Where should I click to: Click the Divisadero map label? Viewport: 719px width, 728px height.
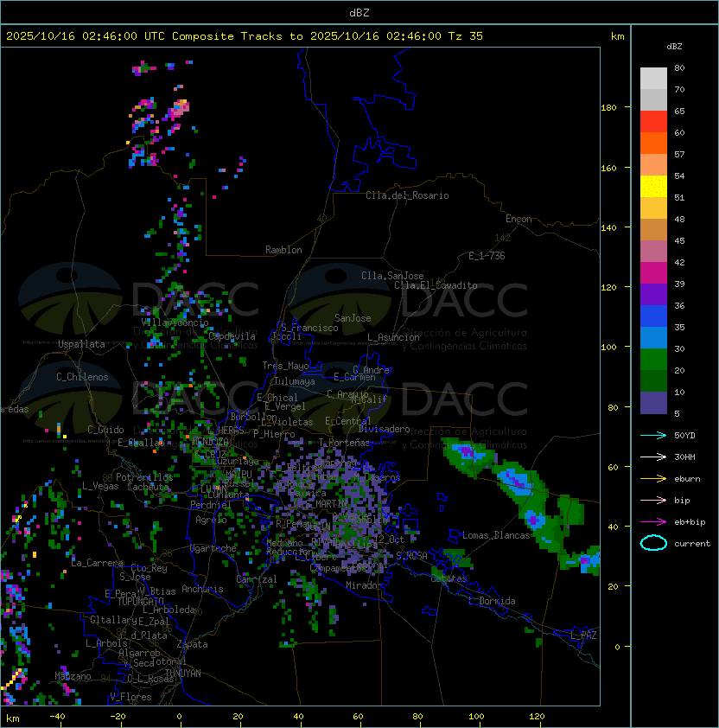pos(385,429)
